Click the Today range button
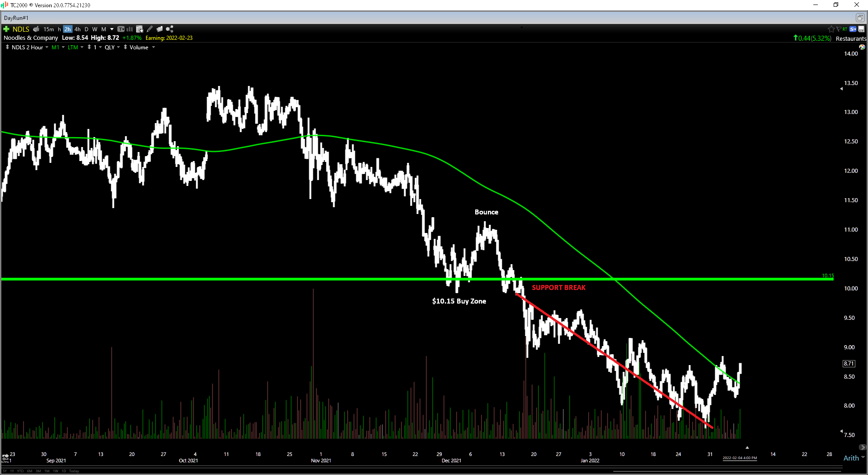Viewport: 868px width, 475px height. click(74, 471)
